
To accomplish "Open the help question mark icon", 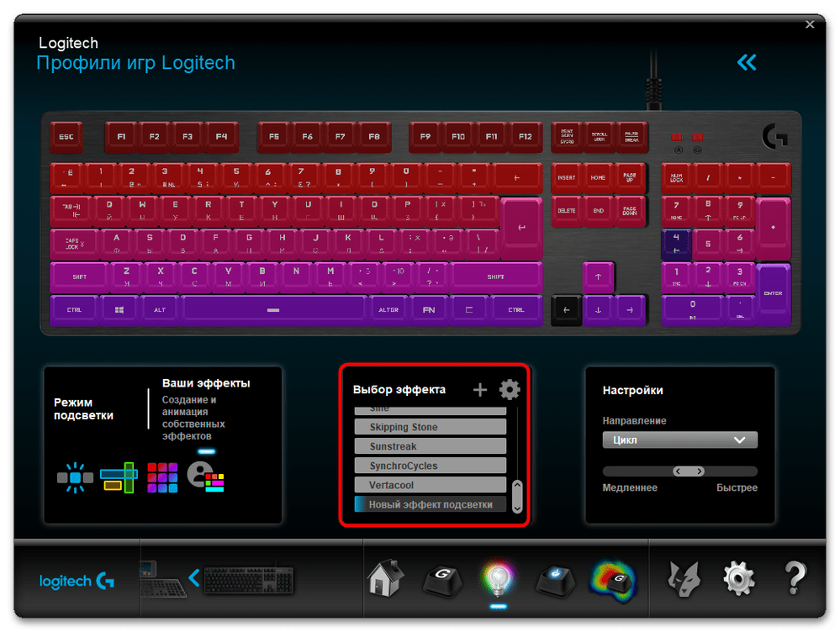I will tap(795, 578).
